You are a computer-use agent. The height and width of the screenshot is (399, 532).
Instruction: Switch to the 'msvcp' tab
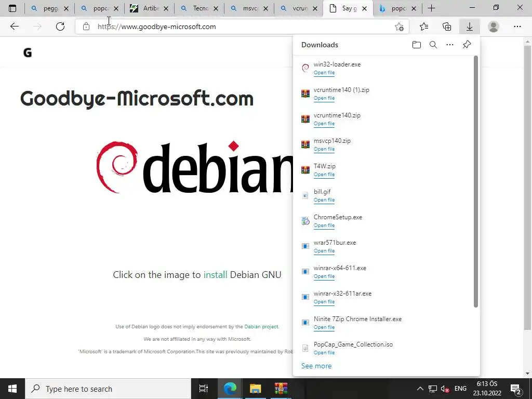[249, 8]
